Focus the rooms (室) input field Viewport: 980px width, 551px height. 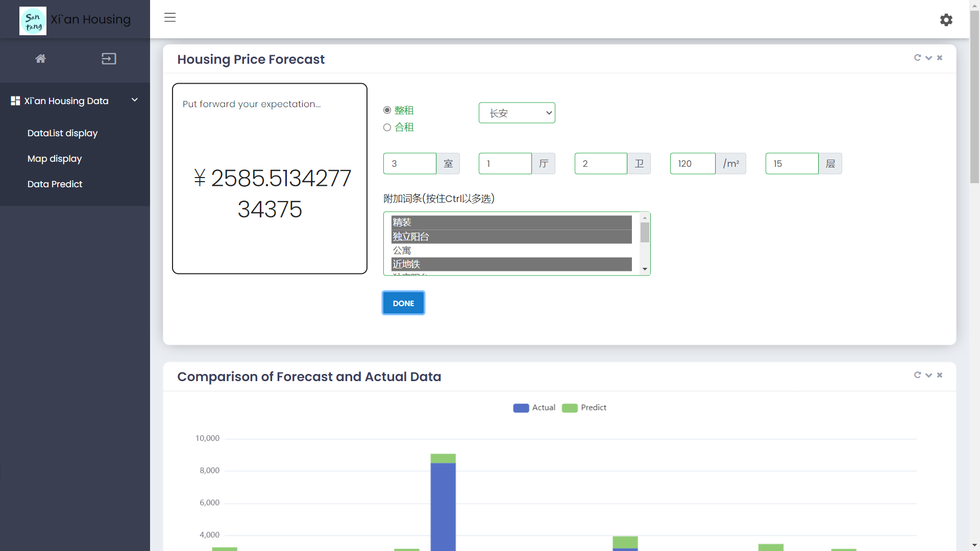pyautogui.click(x=410, y=164)
